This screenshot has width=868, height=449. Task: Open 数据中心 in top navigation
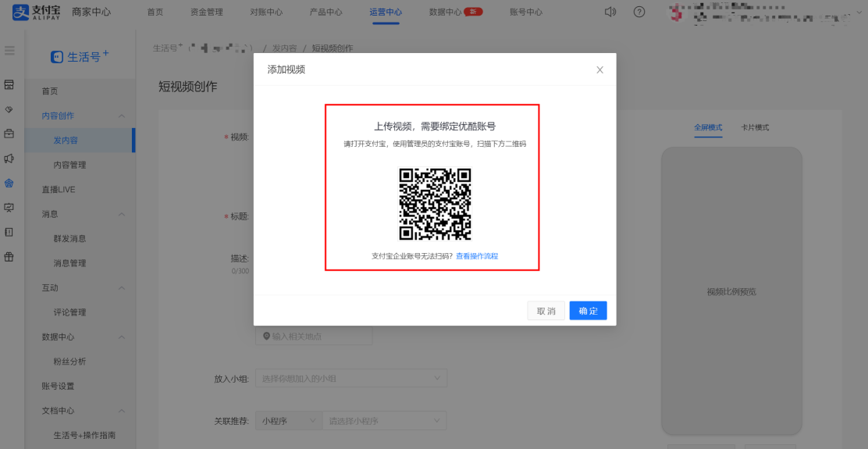coord(445,12)
